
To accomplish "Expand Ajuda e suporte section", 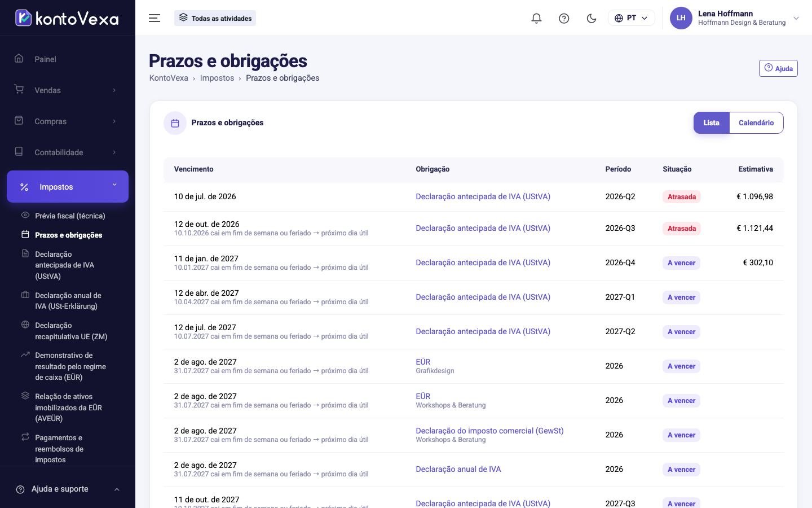I will (68, 489).
